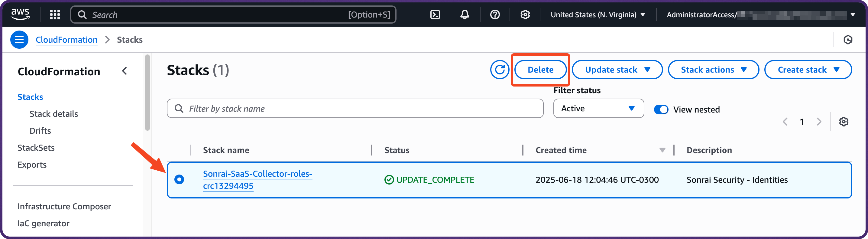The height and width of the screenshot is (239, 868).
Task: Sort by Created time column arrow
Action: 662,150
